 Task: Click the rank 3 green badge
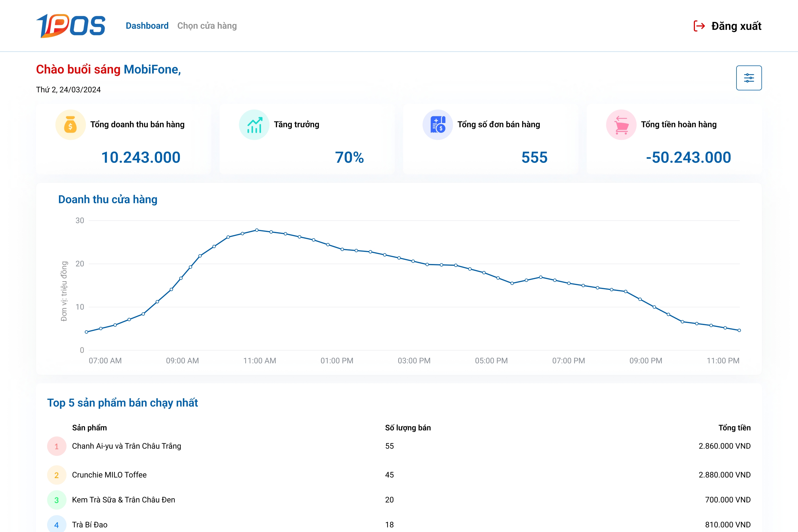[x=56, y=500]
